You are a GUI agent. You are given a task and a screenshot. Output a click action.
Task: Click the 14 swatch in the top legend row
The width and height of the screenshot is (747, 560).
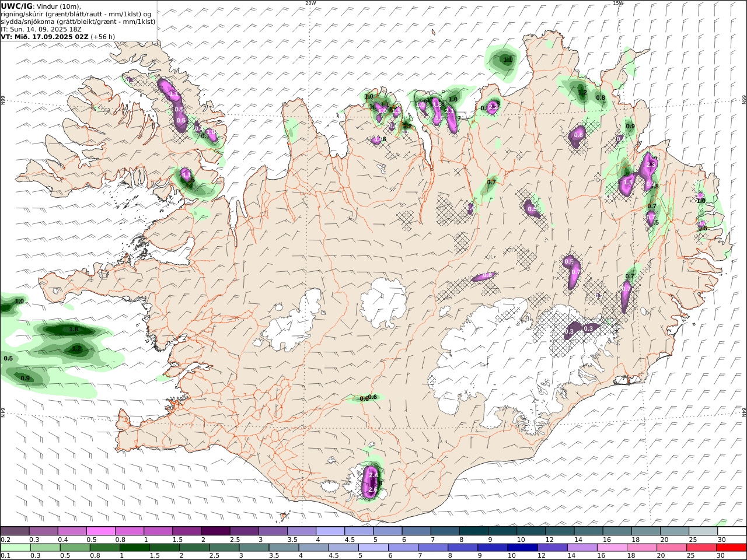(588, 531)
